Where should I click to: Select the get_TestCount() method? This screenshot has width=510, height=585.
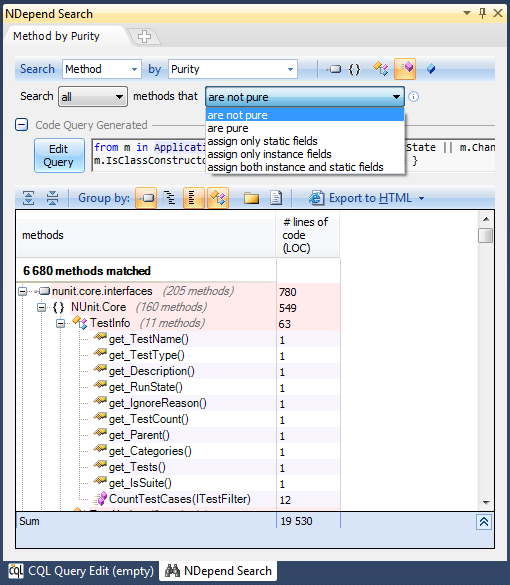pos(148,419)
